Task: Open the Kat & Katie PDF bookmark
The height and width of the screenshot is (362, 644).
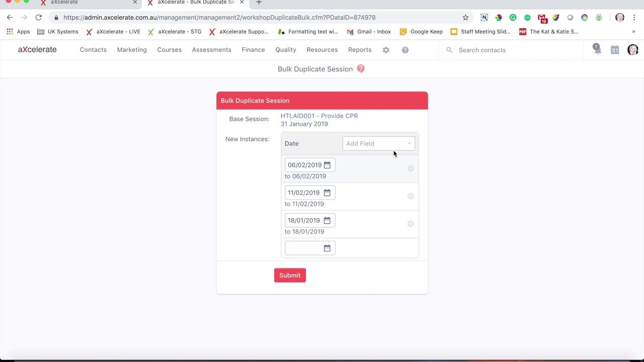Action: click(x=549, y=32)
